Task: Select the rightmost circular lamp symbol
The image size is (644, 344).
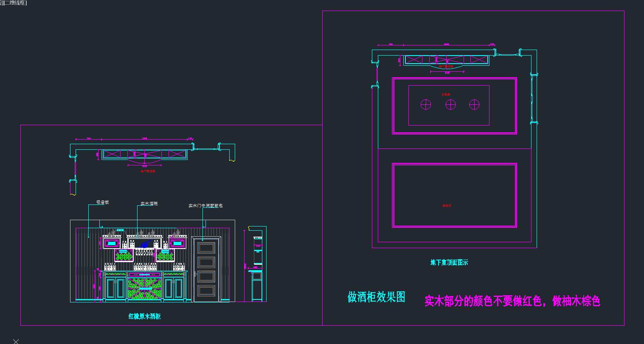Action: click(x=474, y=104)
